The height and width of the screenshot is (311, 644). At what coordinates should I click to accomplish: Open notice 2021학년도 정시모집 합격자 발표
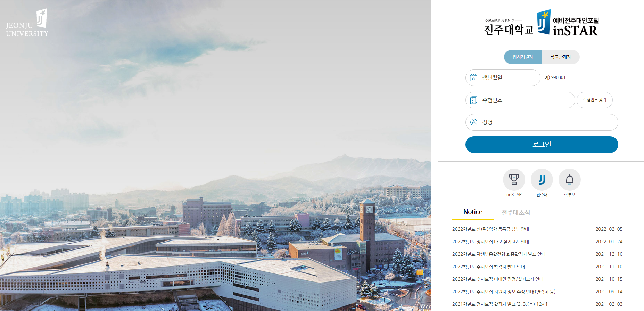point(499,304)
